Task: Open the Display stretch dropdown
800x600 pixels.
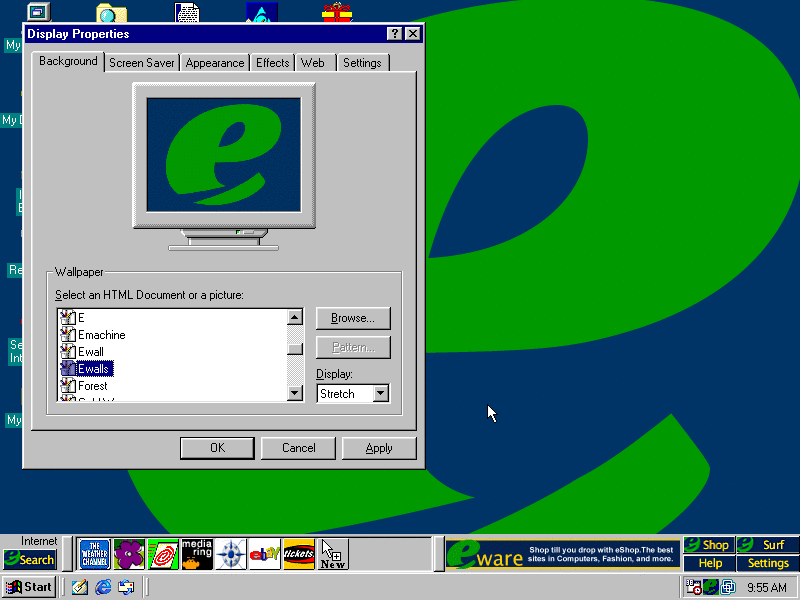Action: pyautogui.click(x=380, y=394)
